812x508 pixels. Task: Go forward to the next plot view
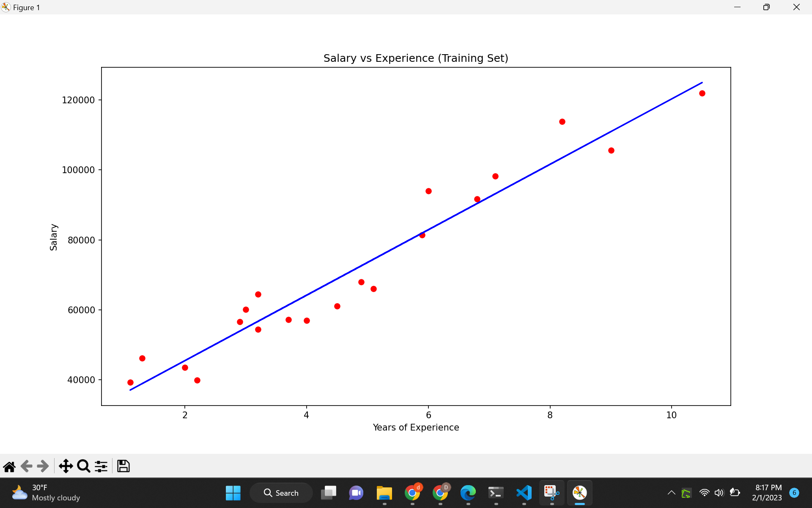pos(42,466)
